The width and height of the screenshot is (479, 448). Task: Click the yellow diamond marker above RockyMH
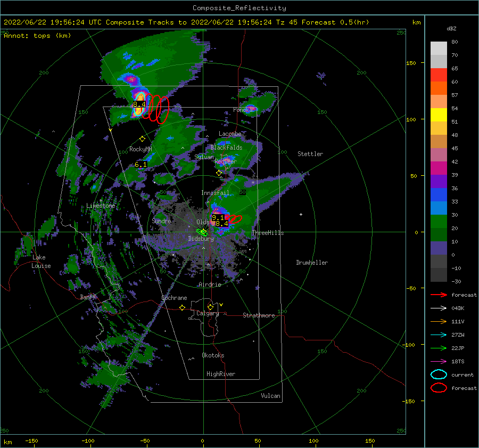point(142,139)
